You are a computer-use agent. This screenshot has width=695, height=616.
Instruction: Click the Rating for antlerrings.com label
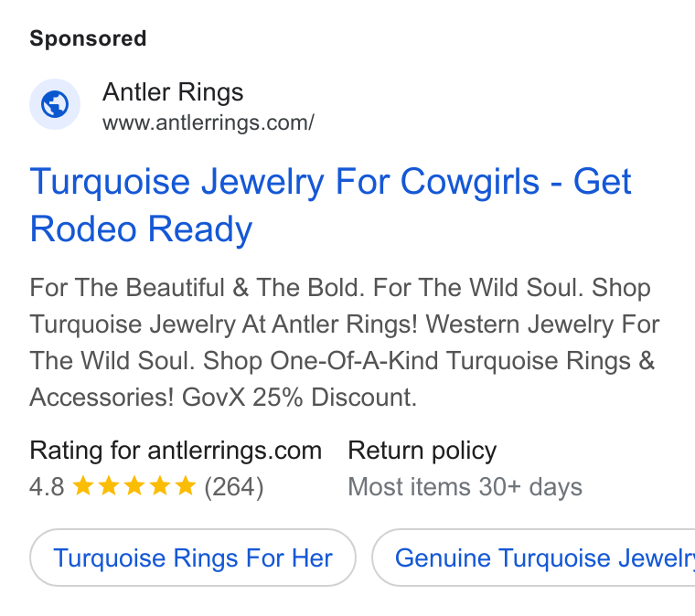pos(176,451)
